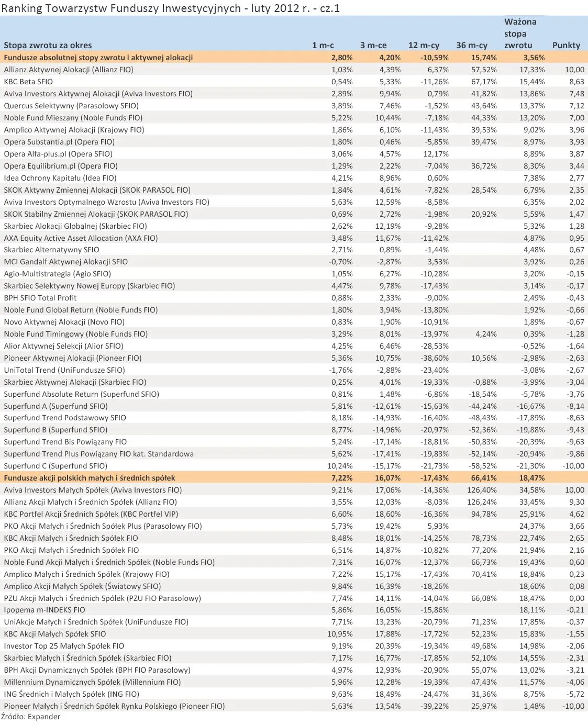Select 'BPH SFIO Total Profit'
The image size is (588, 725).
[40, 298]
